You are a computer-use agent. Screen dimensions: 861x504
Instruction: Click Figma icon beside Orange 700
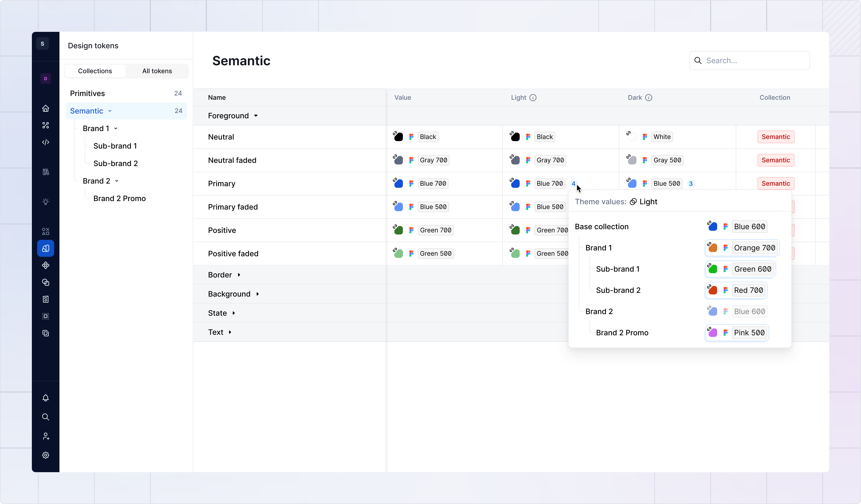pos(725,248)
